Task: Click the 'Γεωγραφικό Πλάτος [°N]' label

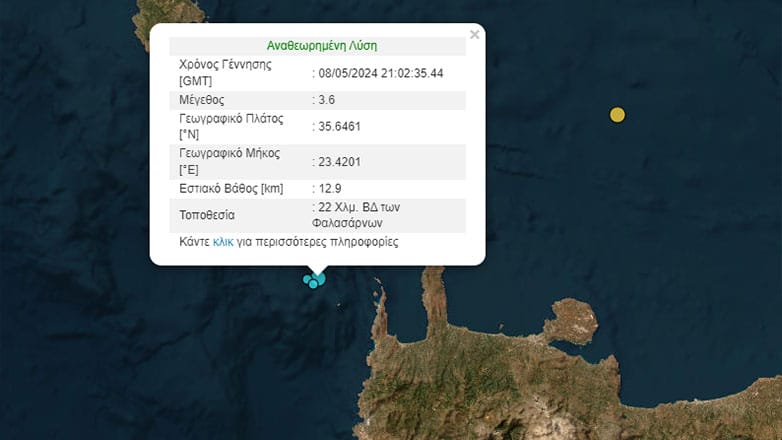Action: coord(231,126)
